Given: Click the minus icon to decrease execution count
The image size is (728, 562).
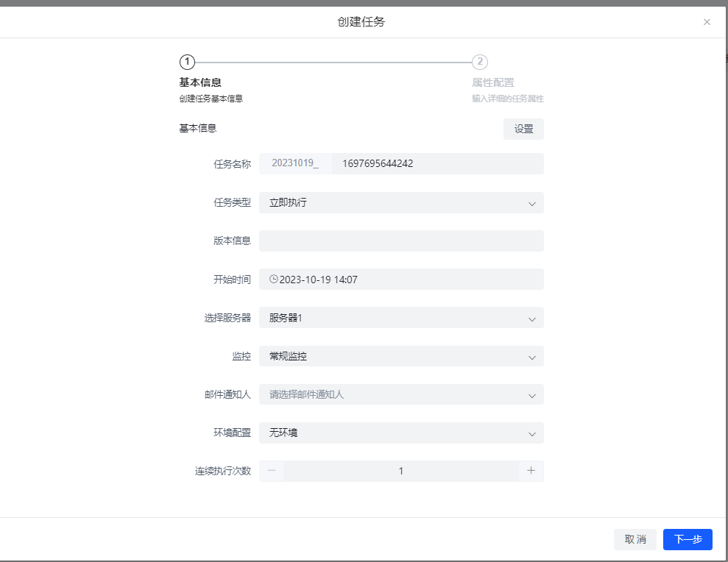Looking at the screenshot, I should click(x=272, y=471).
